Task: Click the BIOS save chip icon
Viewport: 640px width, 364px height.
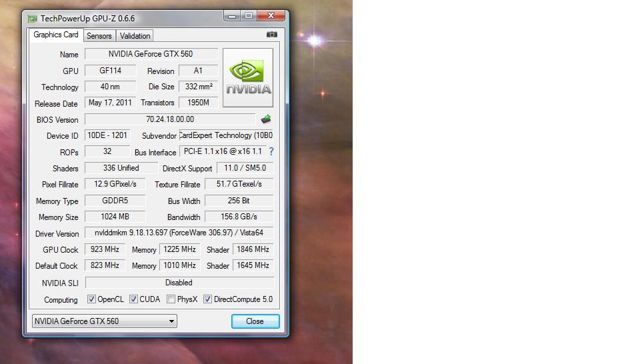Action: point(266,119)
